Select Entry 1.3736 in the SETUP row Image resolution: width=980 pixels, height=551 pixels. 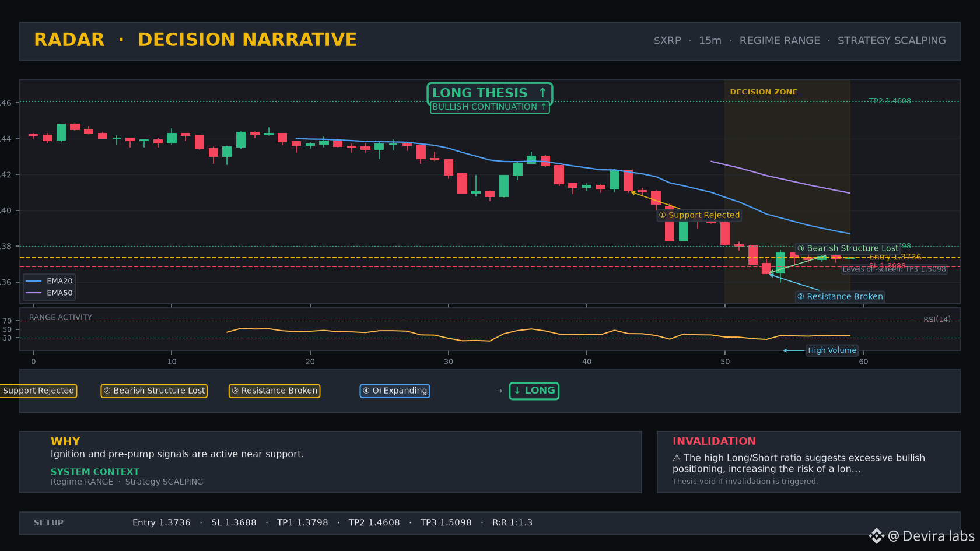coord(162,523)
